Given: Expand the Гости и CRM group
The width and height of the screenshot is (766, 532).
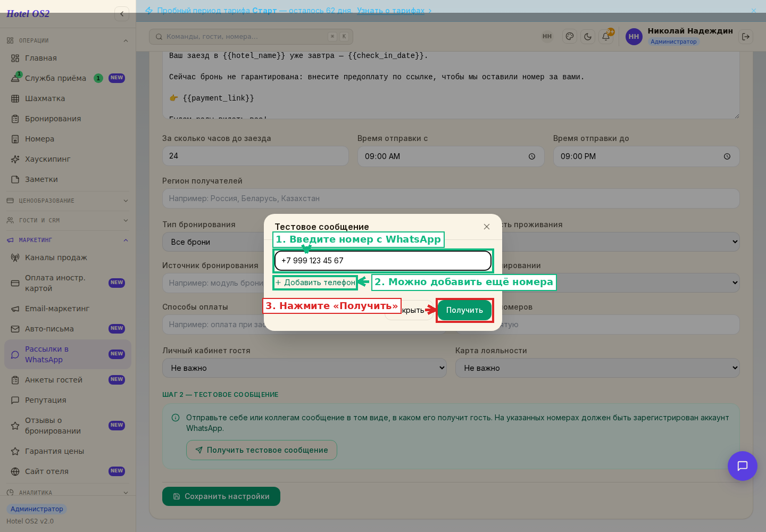Looking at the screenshot, I should (x=68, y=220).
